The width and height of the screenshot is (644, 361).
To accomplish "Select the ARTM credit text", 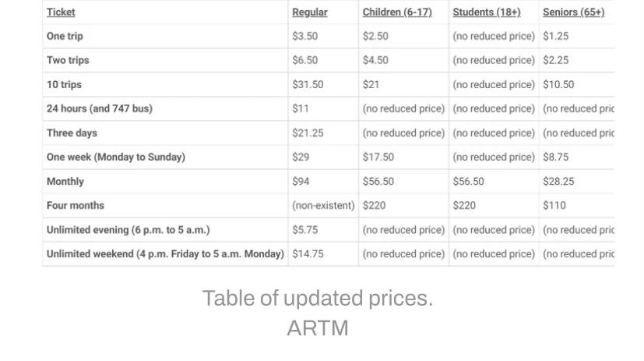I will (x=318, y=328).
